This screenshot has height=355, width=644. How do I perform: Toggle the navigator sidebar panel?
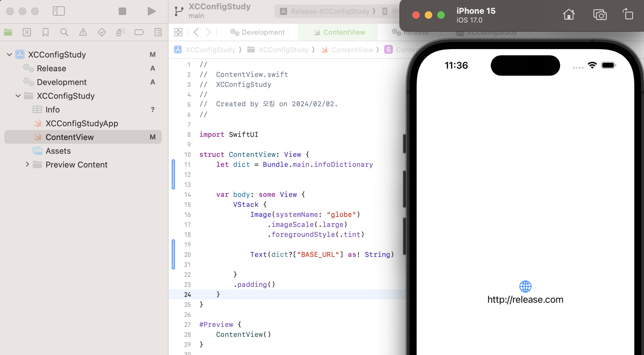pos(59,11)
